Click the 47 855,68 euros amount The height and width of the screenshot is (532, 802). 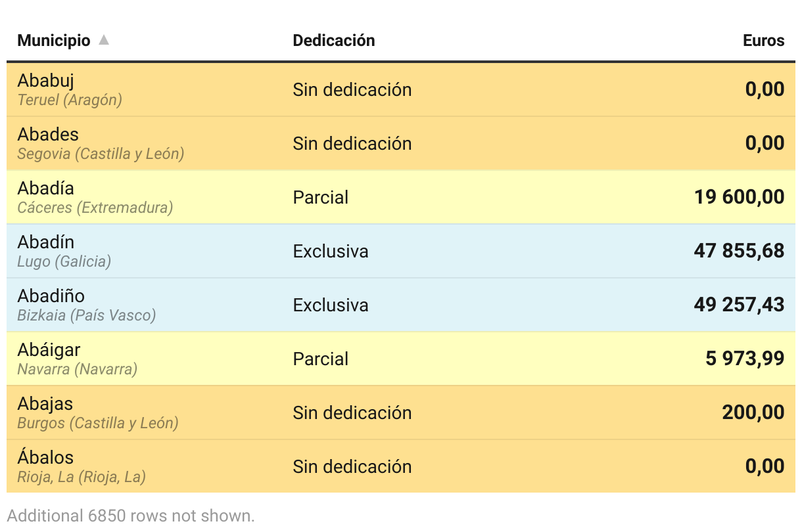[x=739, y=251]
